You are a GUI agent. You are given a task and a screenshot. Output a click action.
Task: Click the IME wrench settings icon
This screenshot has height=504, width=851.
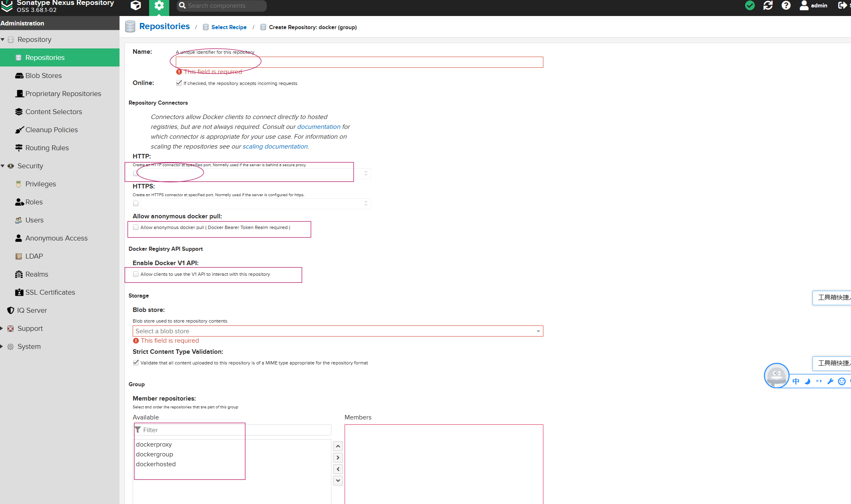click(830, 381)
